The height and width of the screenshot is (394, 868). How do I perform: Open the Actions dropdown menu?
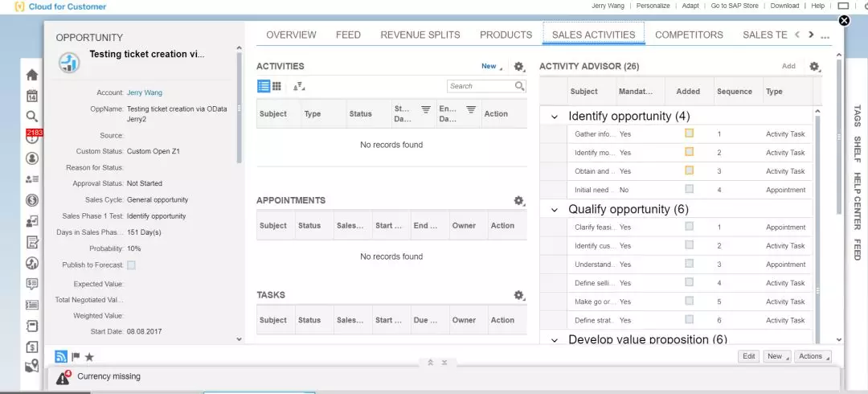point(813,356)
